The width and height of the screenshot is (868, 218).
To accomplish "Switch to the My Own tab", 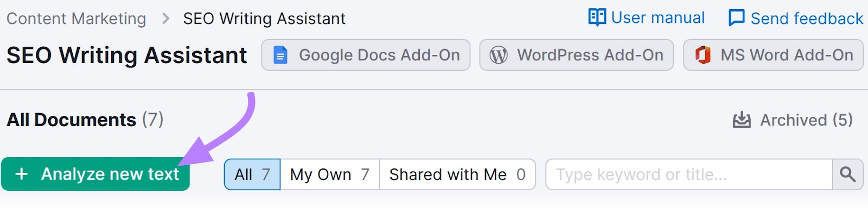I will 329,175.
